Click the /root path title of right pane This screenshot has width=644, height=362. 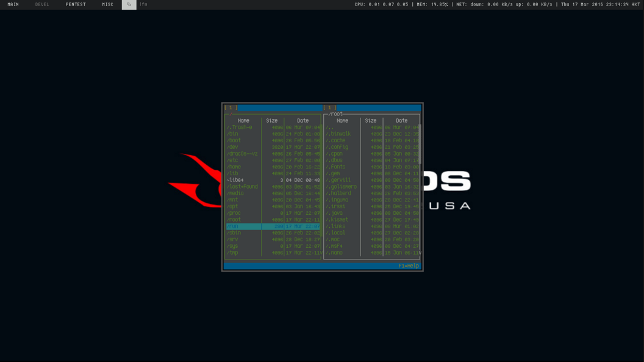pos(335,114)
